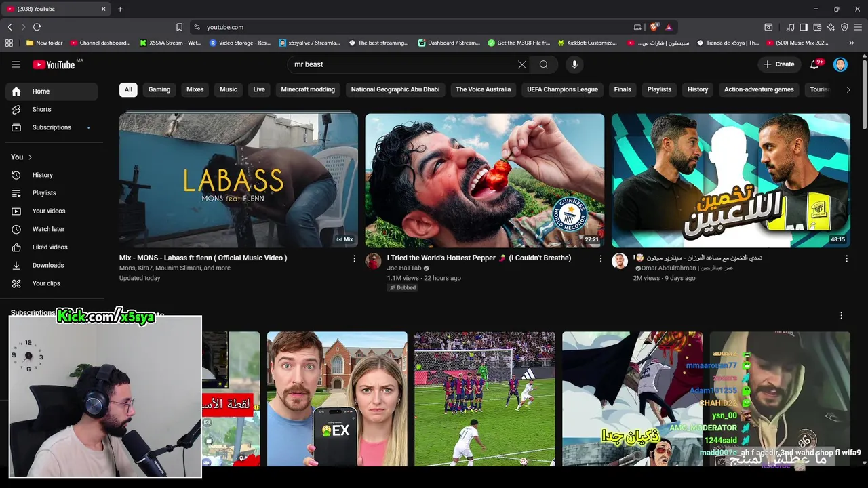
Task: Open Subscriptions in the sidebar
Action: tap(52, 127)
